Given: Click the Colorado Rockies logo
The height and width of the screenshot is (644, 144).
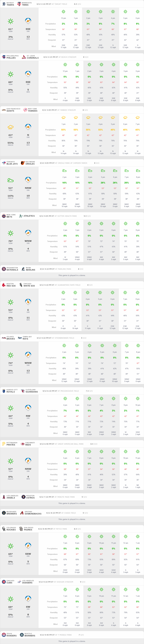Looking at the screenshot, I should click(4, 529).
